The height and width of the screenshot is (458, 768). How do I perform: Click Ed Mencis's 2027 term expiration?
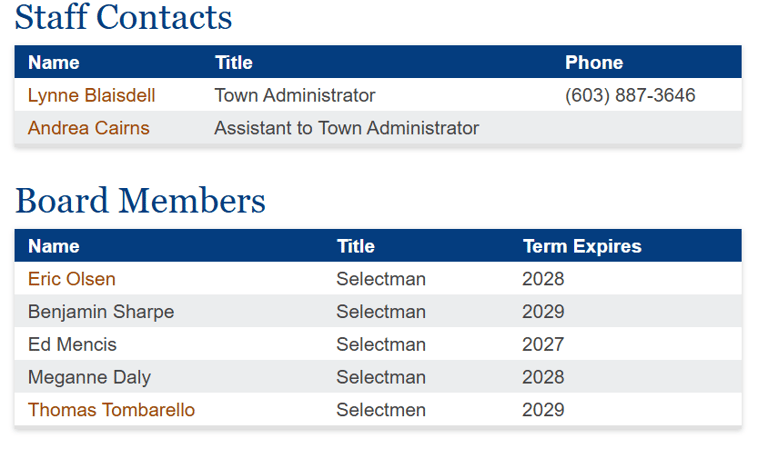pyautogui.click(x=542, y=345)
